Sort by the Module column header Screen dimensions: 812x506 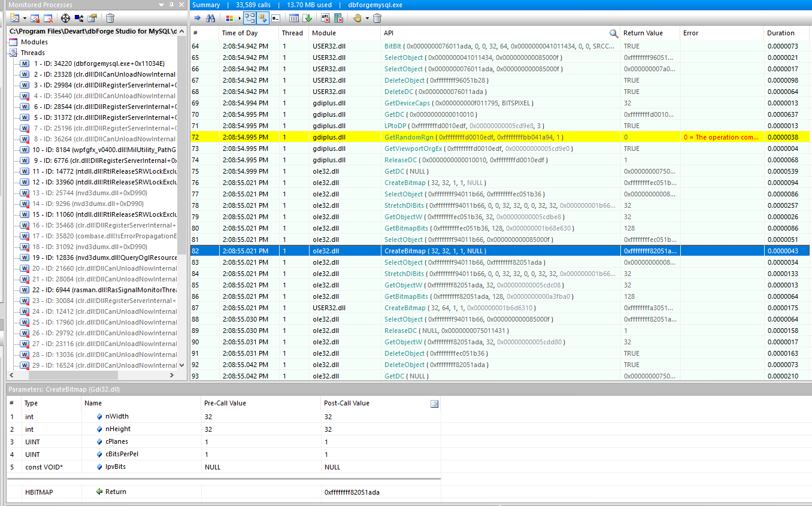(345, 33)
